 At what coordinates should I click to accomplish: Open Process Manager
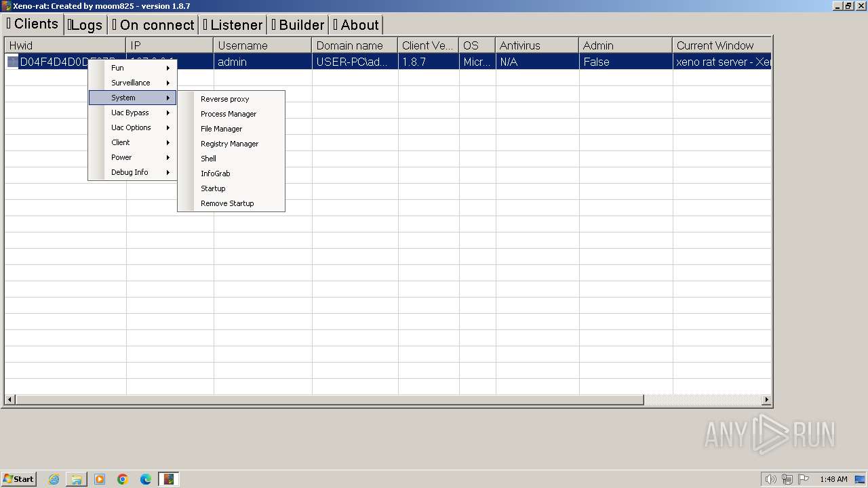point(231,114)
